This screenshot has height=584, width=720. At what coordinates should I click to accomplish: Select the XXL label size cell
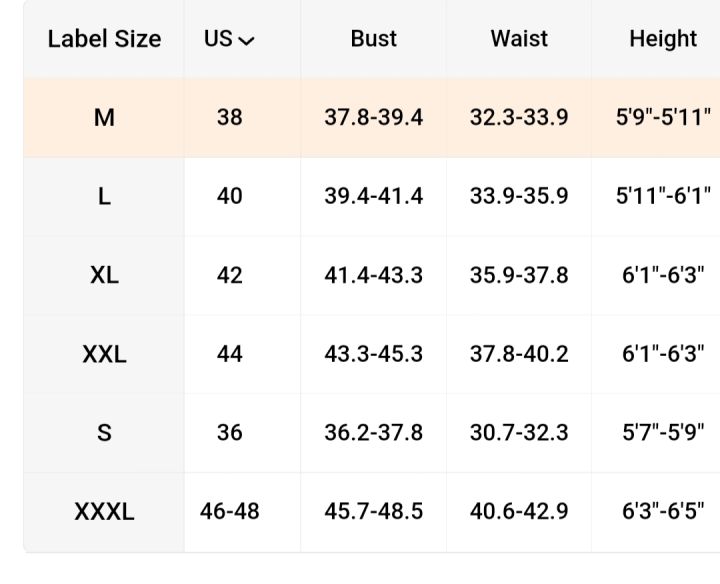click(x=104, y=354)
